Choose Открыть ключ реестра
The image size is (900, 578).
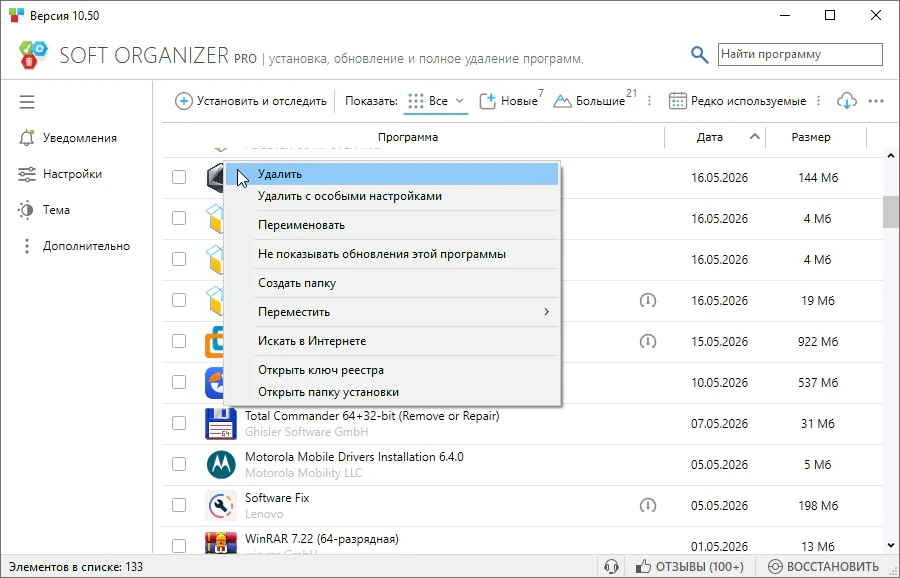point(391,370)
